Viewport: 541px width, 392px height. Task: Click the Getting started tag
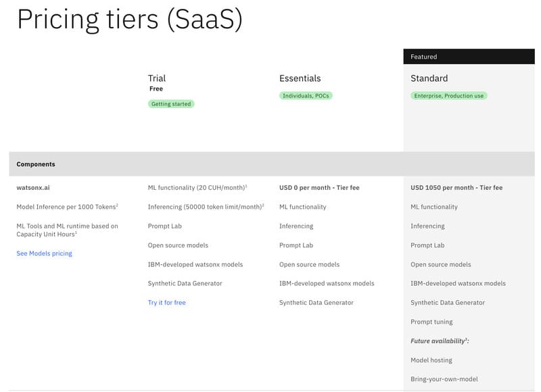(170, 104)
